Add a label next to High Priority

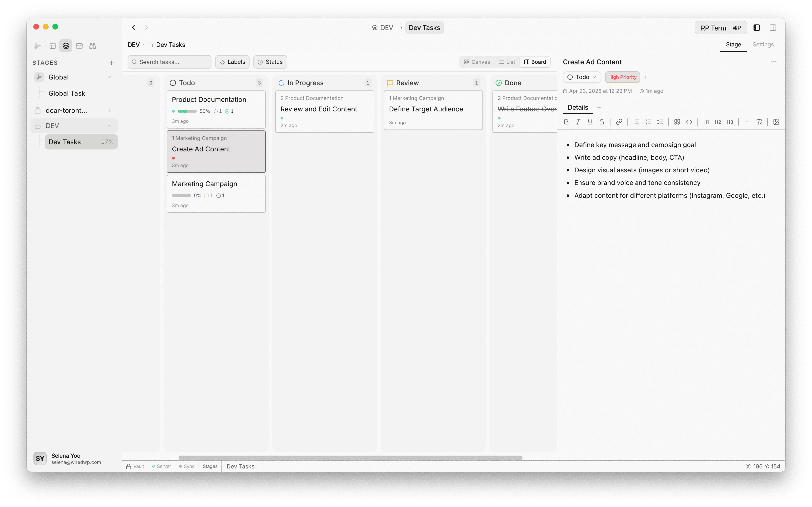pyautogui.click(x=646, y=77)
